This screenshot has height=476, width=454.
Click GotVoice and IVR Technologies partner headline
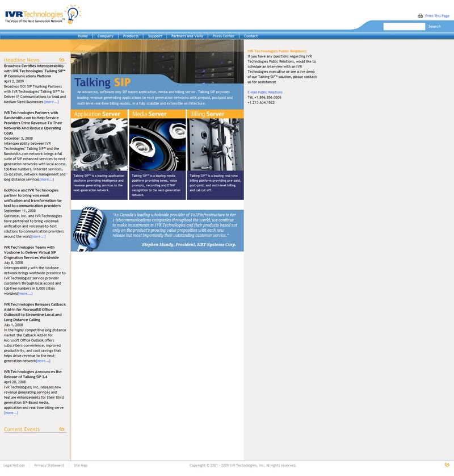tap(33, 198)
